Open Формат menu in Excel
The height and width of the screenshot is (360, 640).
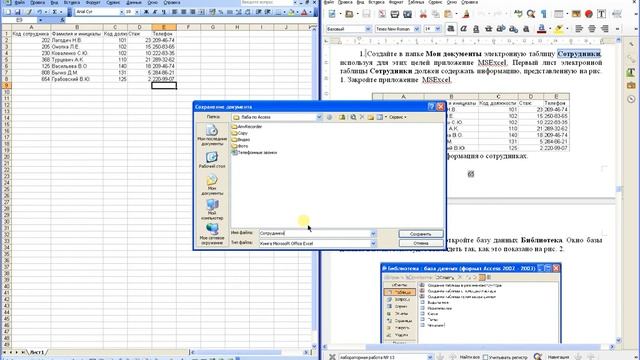pyautogui.click(x=93, y=2)
